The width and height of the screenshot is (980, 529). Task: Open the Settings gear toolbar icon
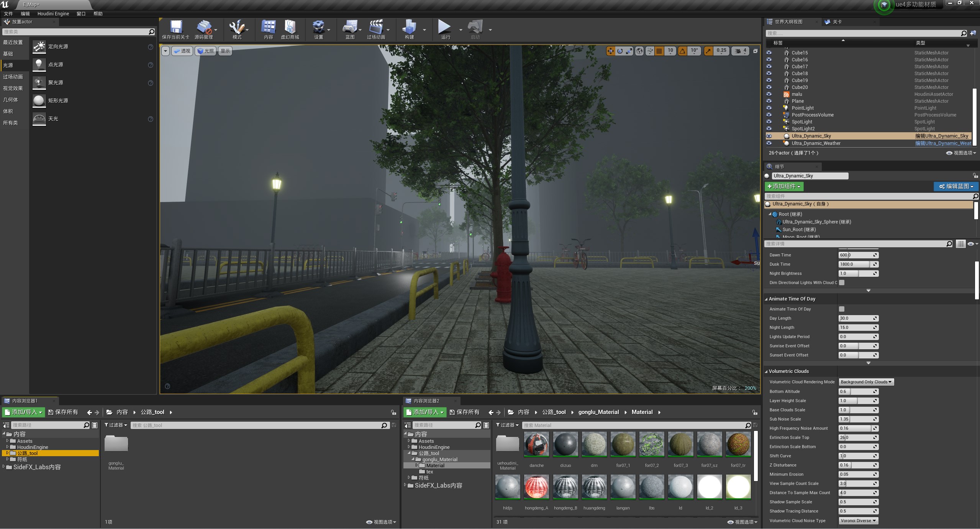point(318,27)
